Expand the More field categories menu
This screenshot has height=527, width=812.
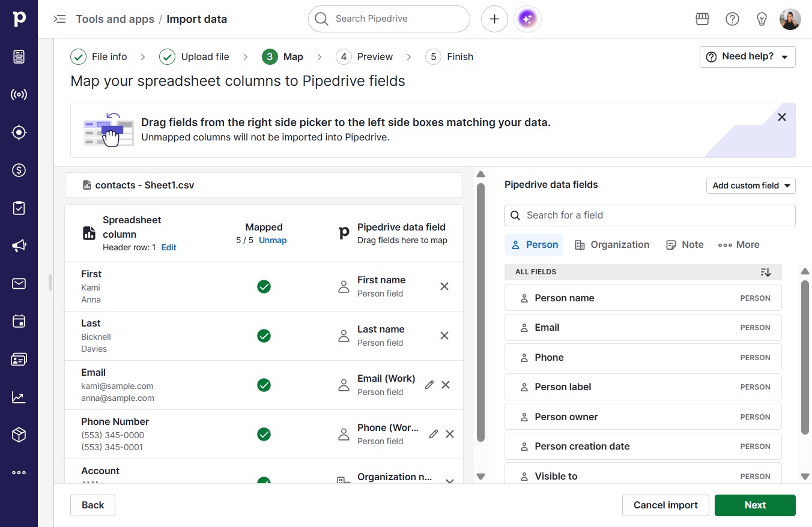click(x=739, y=245)
